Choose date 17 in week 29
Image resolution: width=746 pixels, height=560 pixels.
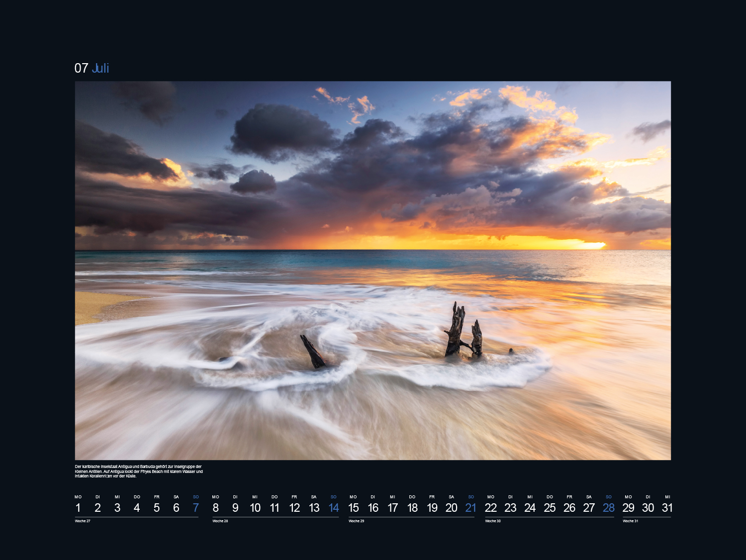(x=392, y=508)
